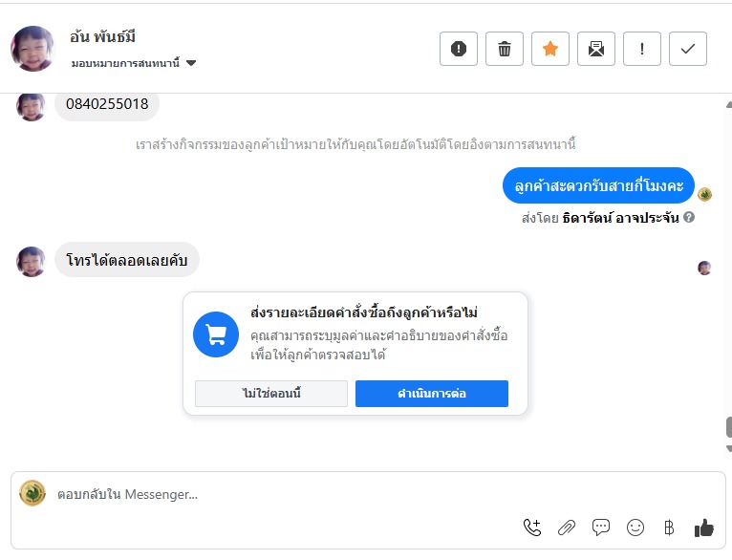
Task: Delete conversation using the trash icon
Action: click(x=504, y=49)
